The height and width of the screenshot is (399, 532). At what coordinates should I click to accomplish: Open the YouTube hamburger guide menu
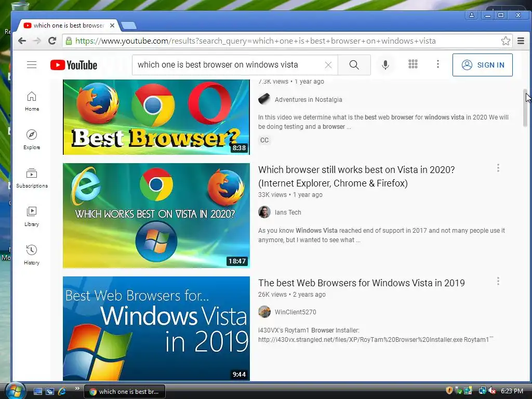32,64
